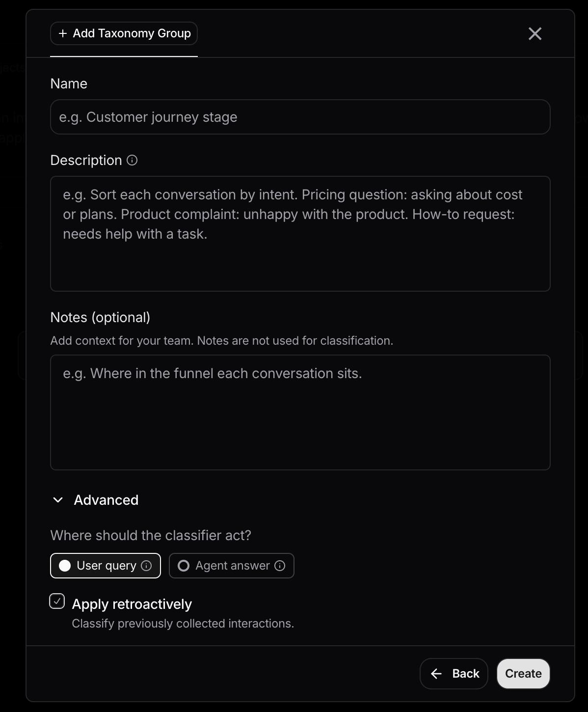Click the Advanced section label

click(x=106, y=500)
